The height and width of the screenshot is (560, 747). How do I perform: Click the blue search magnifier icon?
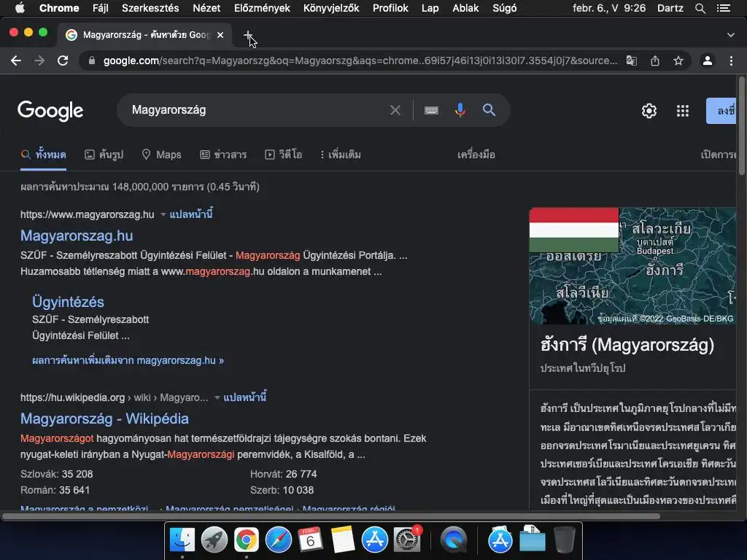tap(489, 110)
